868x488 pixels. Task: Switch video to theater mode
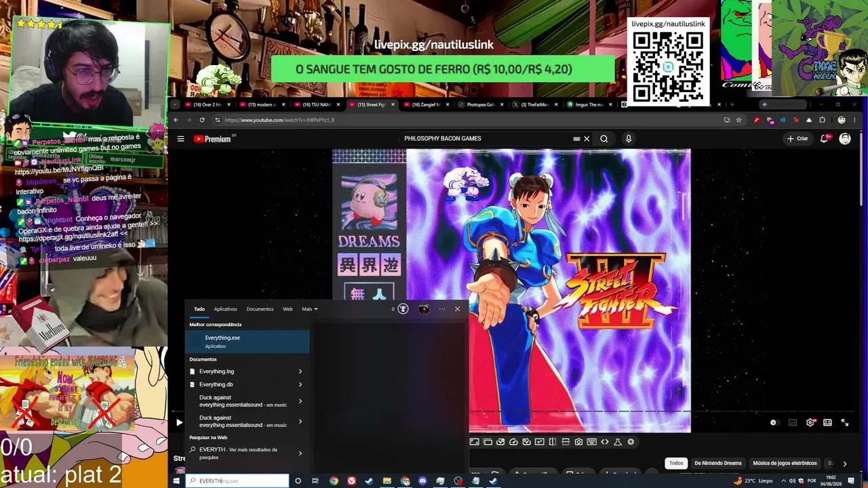[x=827, y=423]
